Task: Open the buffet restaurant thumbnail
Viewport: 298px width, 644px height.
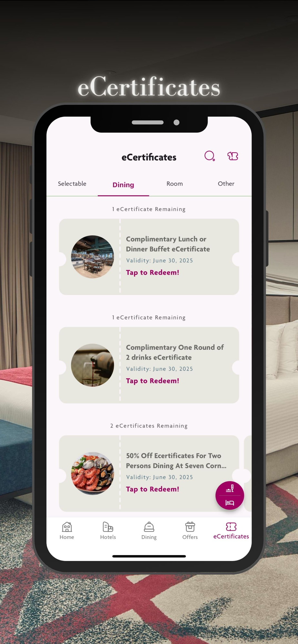Action: point(93,257)
